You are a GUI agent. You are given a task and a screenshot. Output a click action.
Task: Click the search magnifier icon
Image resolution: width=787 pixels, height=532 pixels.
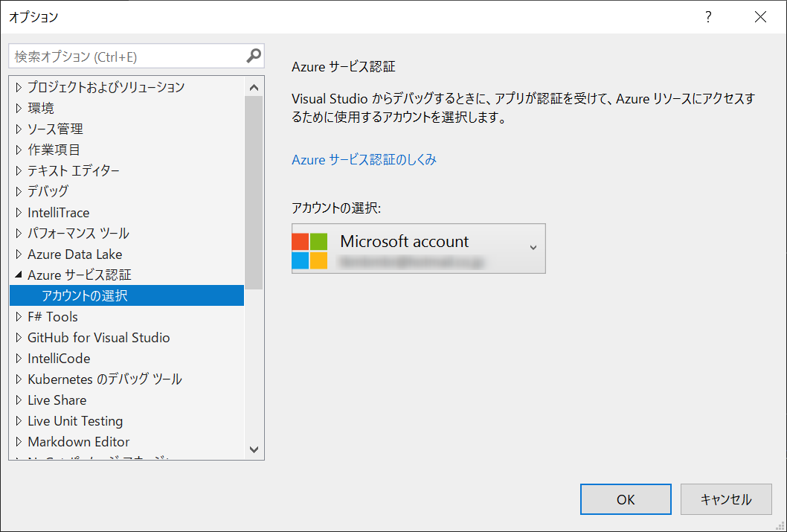[x=254, y=56]
